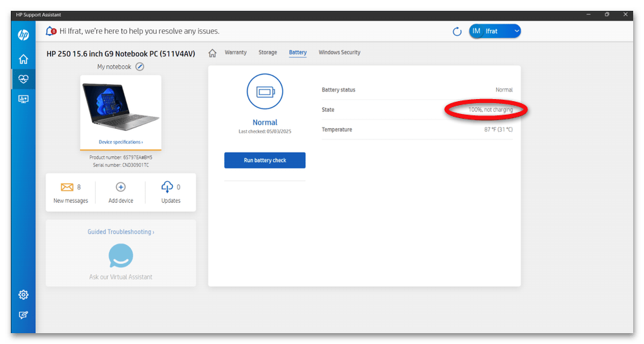Open the Home icon in the left sidebar
The width and height of the screenshot is (644, 344).
pyautogui.click(x=24, y=59)
